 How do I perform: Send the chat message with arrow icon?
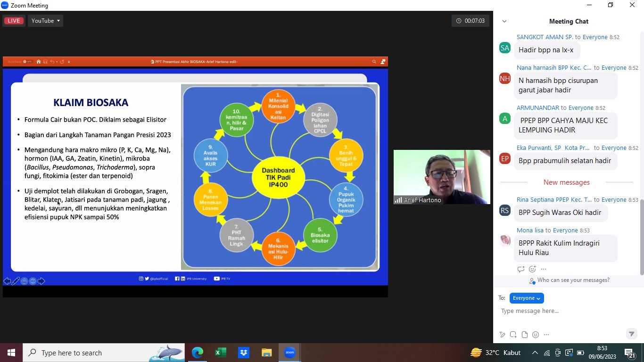[631, 334]
